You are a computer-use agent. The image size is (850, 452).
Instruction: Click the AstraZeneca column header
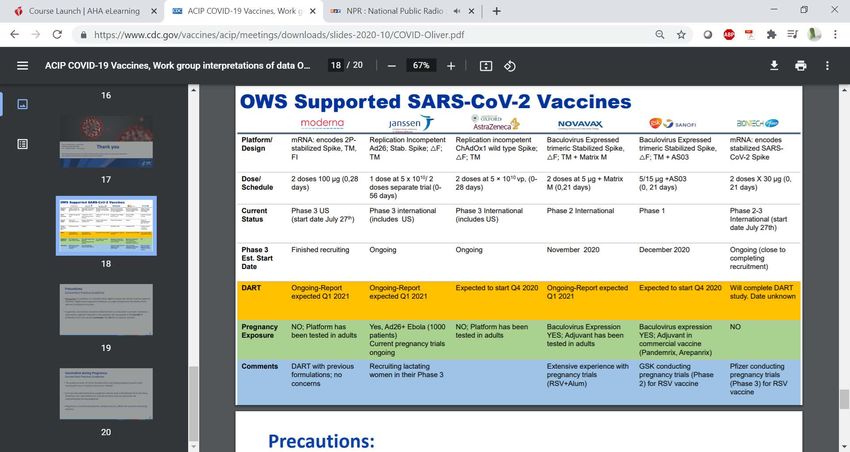tap(495, 122)
